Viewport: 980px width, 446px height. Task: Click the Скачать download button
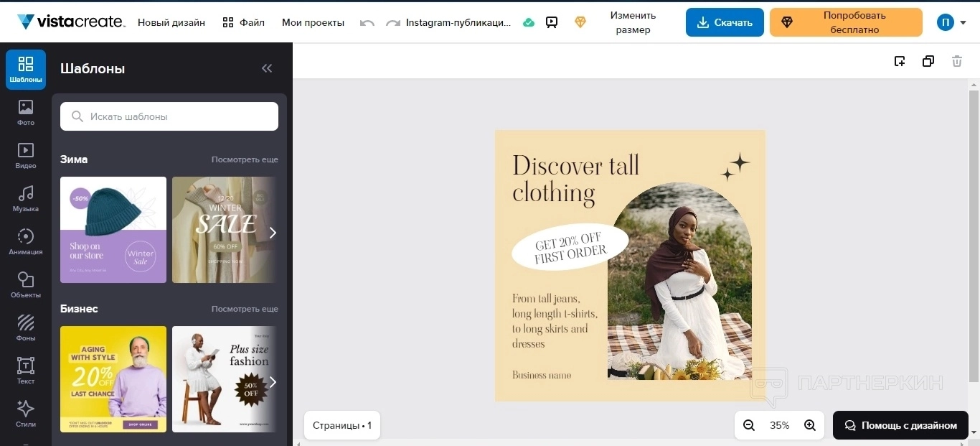pos(724,23)
